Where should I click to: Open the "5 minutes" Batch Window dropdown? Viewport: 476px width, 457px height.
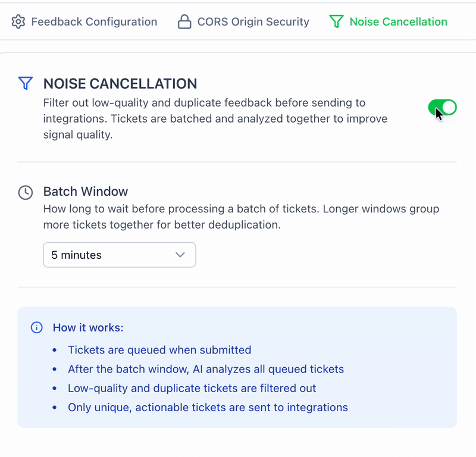pyautogui.click(x=119, y=255)
